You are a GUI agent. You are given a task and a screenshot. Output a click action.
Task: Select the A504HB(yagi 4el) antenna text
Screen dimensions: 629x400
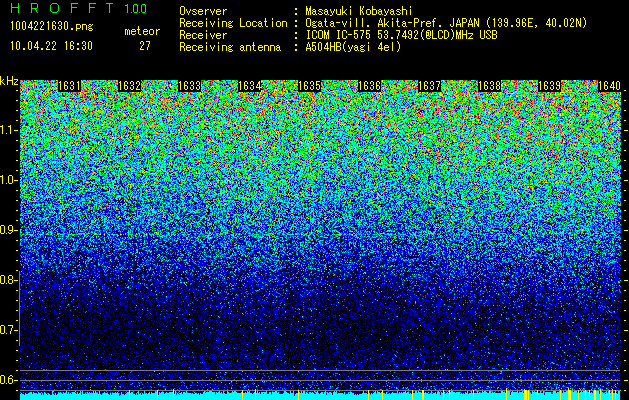click(x=353, y=47)
